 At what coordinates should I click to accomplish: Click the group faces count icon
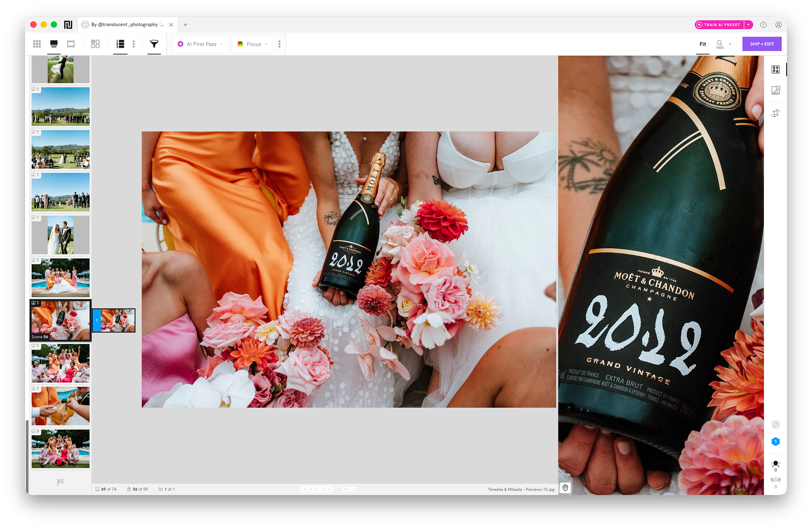click(x=775, y=483)
